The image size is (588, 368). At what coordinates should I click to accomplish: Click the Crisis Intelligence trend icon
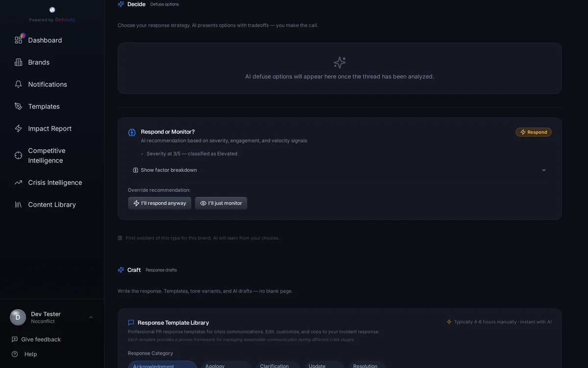pyautogui.click(x=19, y=183)
